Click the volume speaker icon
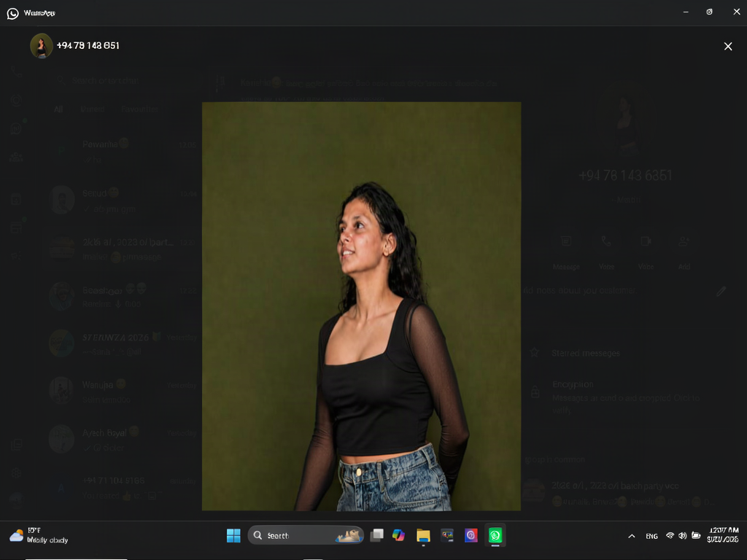 (683, 536)
